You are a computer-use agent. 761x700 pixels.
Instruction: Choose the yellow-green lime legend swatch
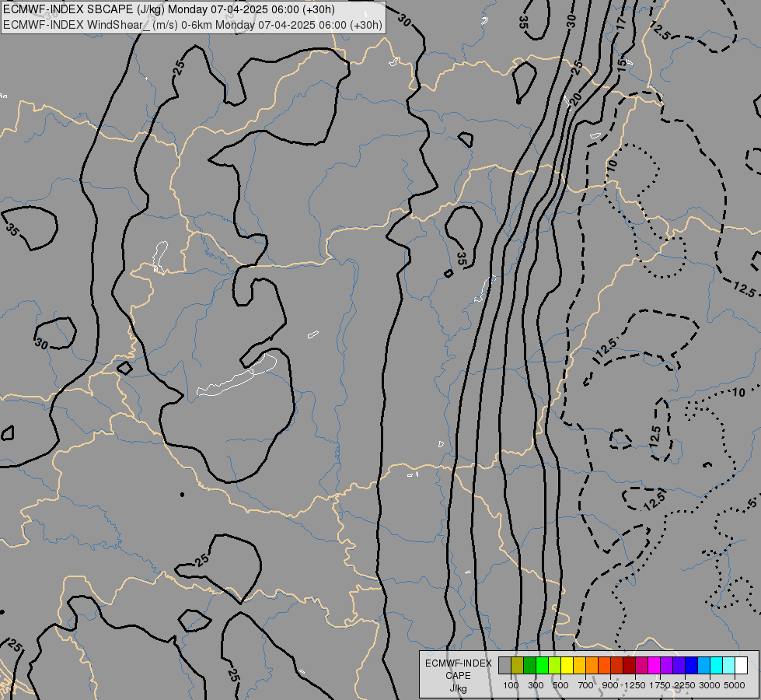click(x=555, y=665)
